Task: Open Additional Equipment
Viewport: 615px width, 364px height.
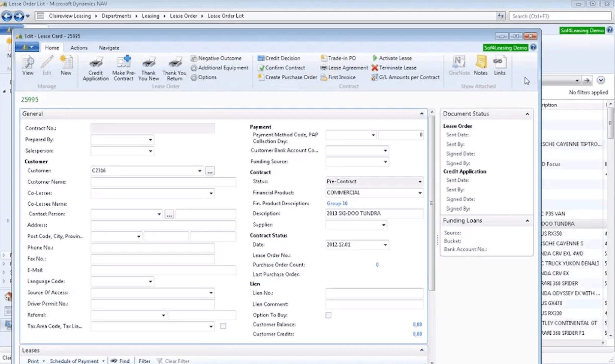Action: pos(220,68)
